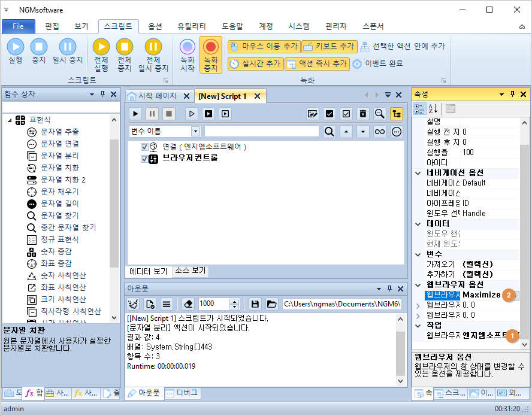Open the 유틸리티 ribbon tab
Screen dimensions: 532x416
click(x=191, y=26)
